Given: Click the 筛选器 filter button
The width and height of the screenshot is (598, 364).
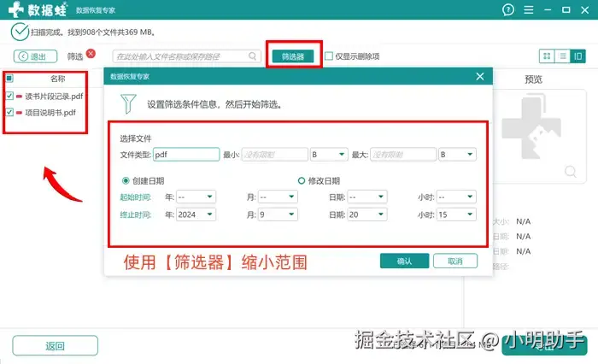Looking at the screenshot, I should click(x=293, y=56).
